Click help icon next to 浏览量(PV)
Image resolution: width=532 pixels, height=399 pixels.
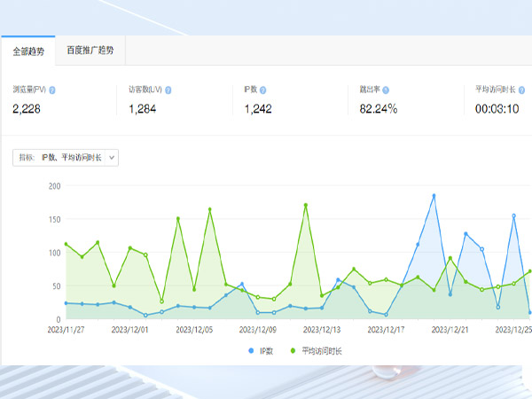point(52,90)
